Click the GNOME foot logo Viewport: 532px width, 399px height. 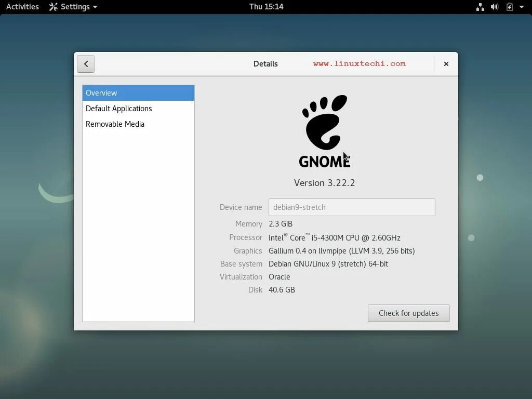coord(324,131)
